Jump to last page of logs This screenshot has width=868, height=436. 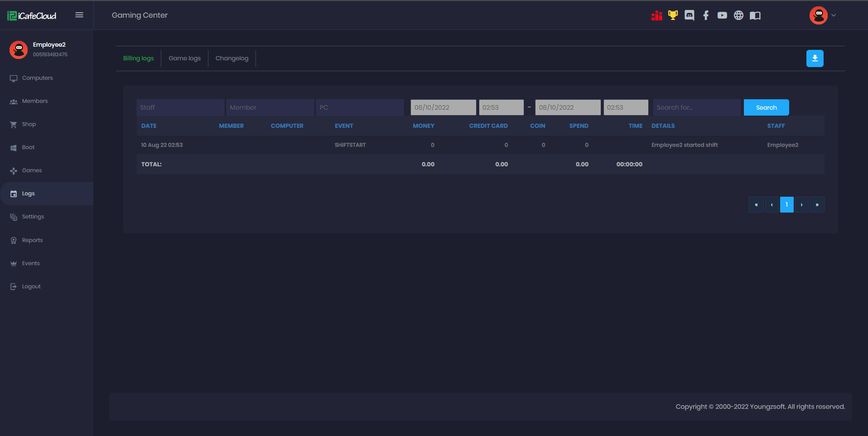click(817, 205)
